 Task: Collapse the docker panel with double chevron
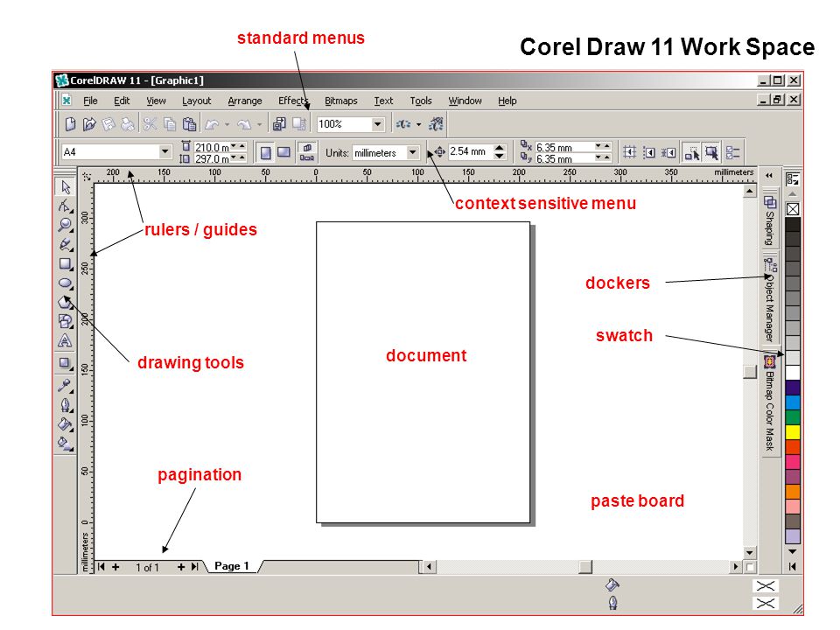coord(769,176)
